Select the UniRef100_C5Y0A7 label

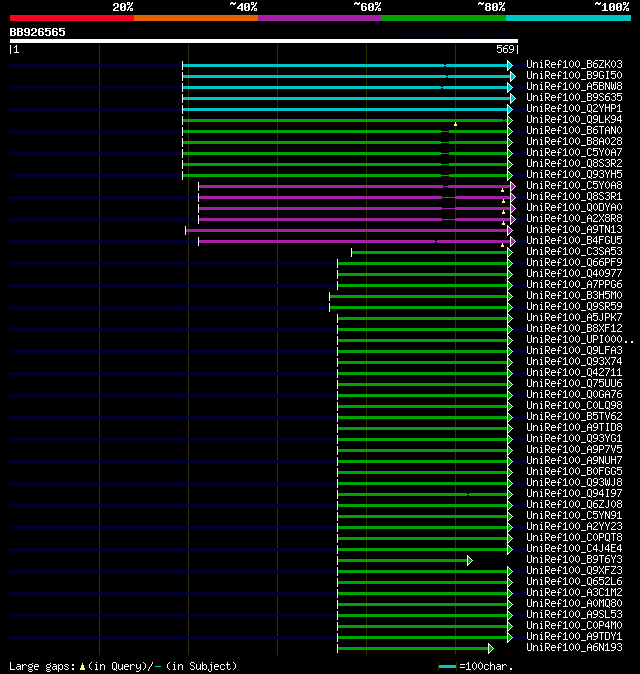(x=574, y=153)
